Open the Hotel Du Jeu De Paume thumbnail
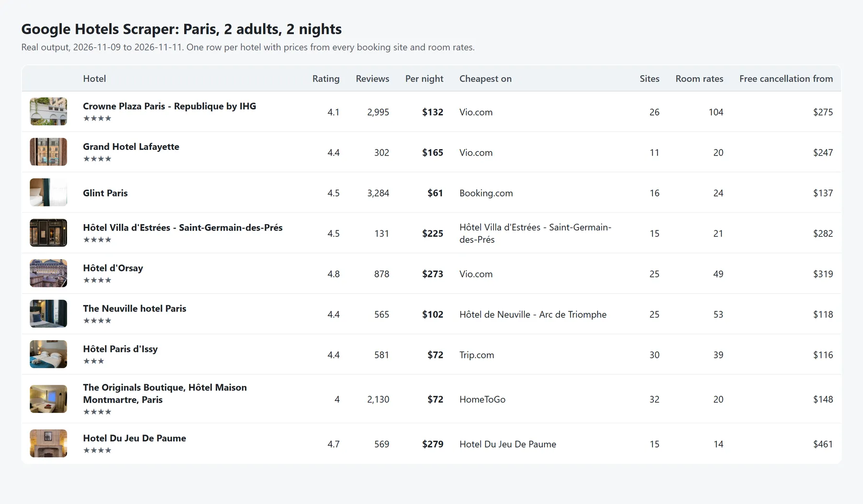This screenshot has width=863, height=504. tap(48, 444)
